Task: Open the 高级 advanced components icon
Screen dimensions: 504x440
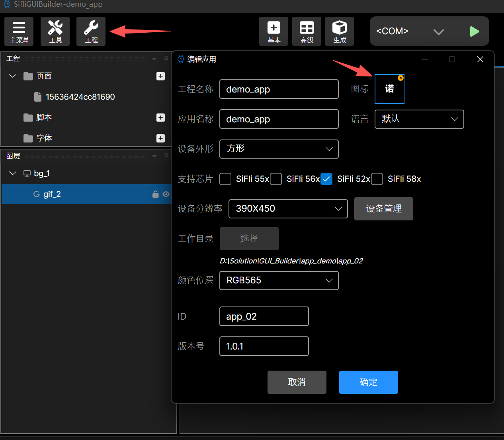Action: [307, 31]
